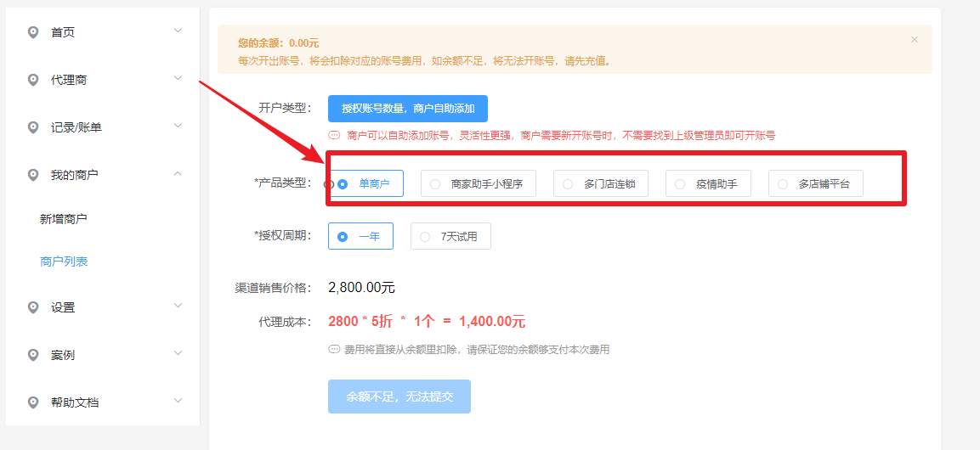Viewport: 980px width, 450px height.
Task: Click the grey comment icon before 费用将直接从余额里扣除
Action: pos(334,349)
